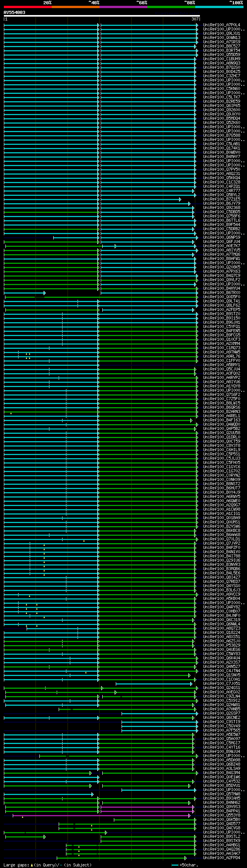The height and width of the screenshot is (868, 247).
Task: Select hit UniRef100_C1GYC6
Action: [x=222, y=467]
